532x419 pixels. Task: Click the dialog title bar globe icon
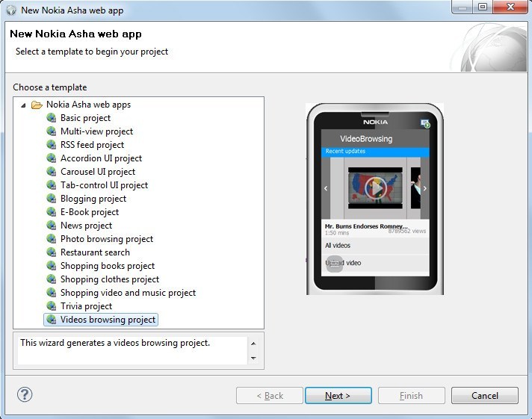[x=11, y=10]
